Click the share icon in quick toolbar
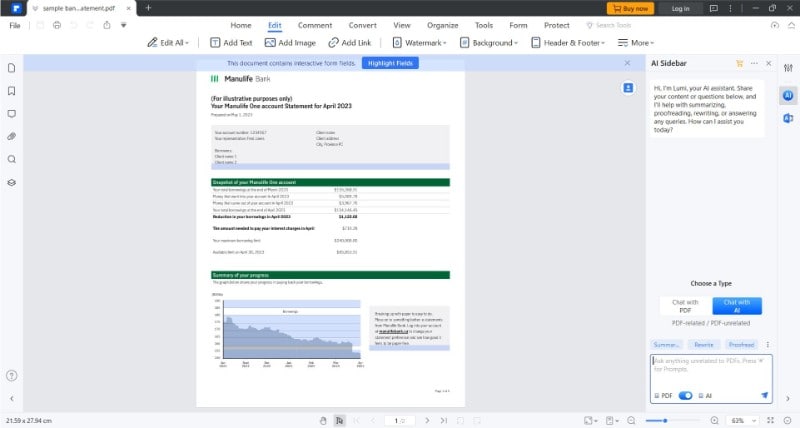Viewport: 800px width, 428px height. tap(107, 25)
